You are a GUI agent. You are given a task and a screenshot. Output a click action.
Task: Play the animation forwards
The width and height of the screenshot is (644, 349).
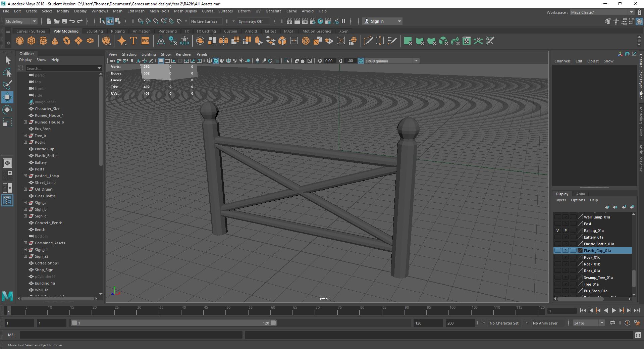coord(613,311)
